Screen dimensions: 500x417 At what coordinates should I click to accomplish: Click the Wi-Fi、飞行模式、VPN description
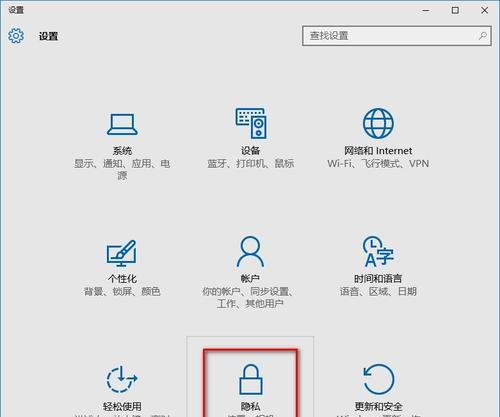click(x=378, y=164)
